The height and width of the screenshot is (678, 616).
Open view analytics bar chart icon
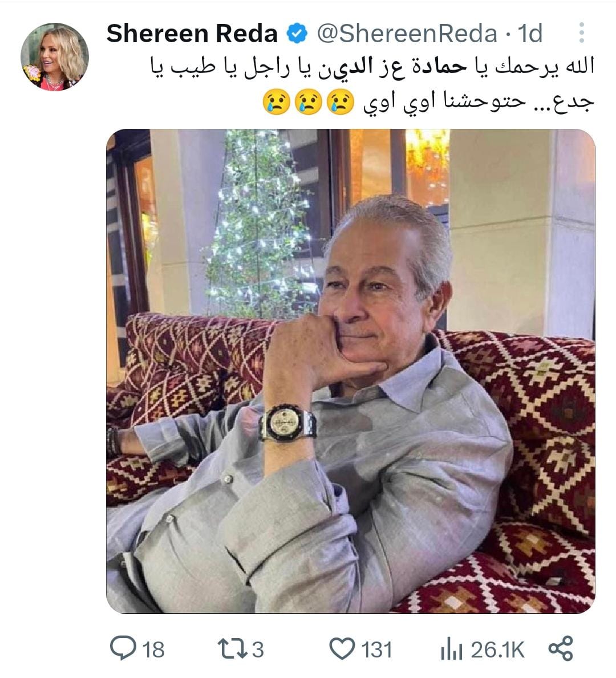coord(452,649)
